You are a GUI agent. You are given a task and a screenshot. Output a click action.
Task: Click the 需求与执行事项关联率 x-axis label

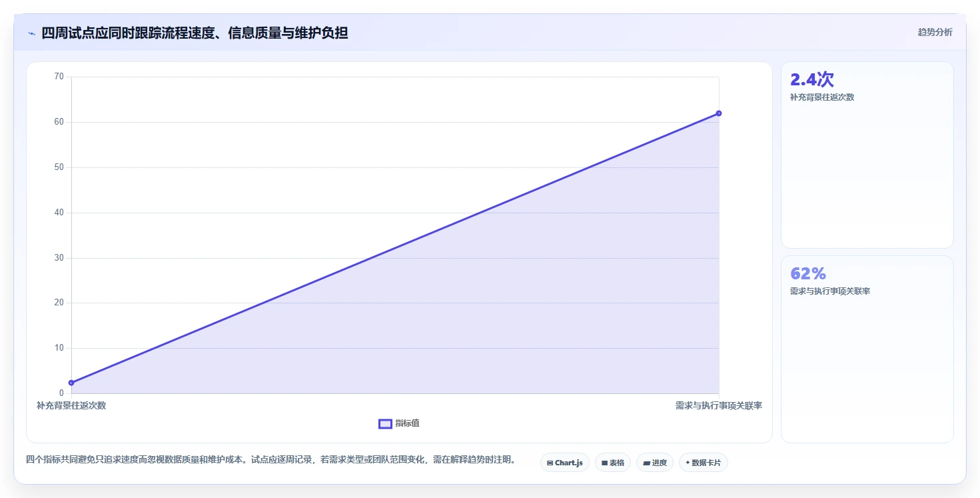coord(719,405)
